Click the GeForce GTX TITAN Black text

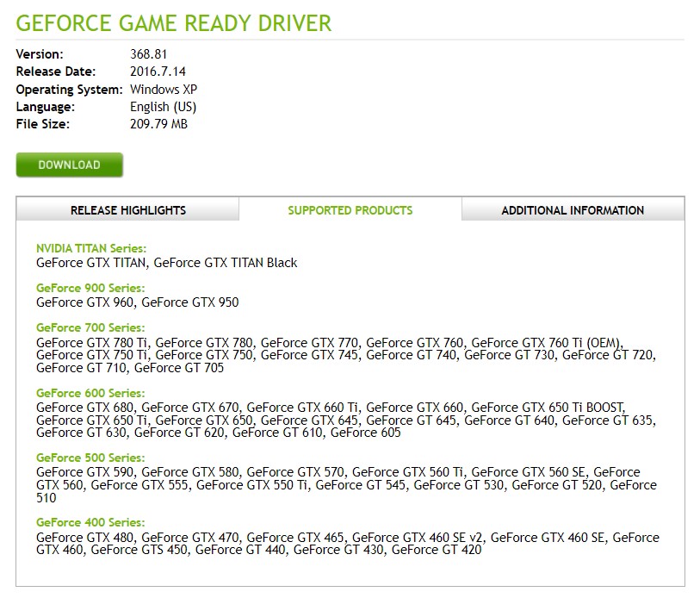226,263
